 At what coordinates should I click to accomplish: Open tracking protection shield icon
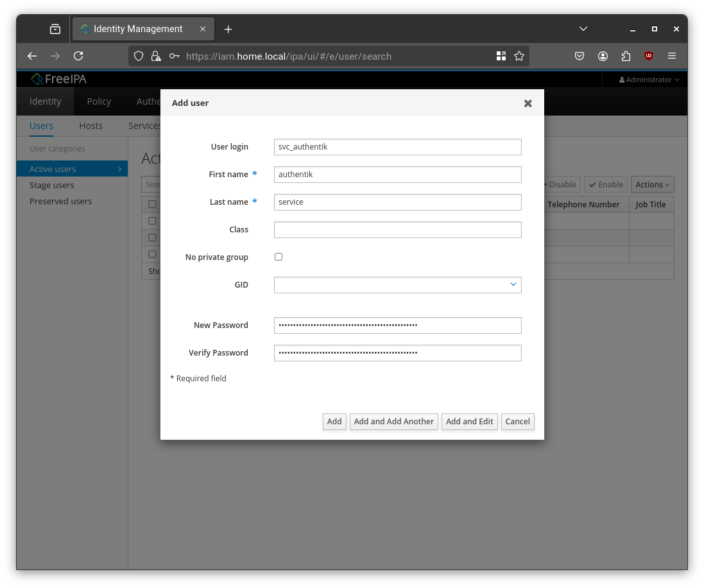(x=139, y=56)
